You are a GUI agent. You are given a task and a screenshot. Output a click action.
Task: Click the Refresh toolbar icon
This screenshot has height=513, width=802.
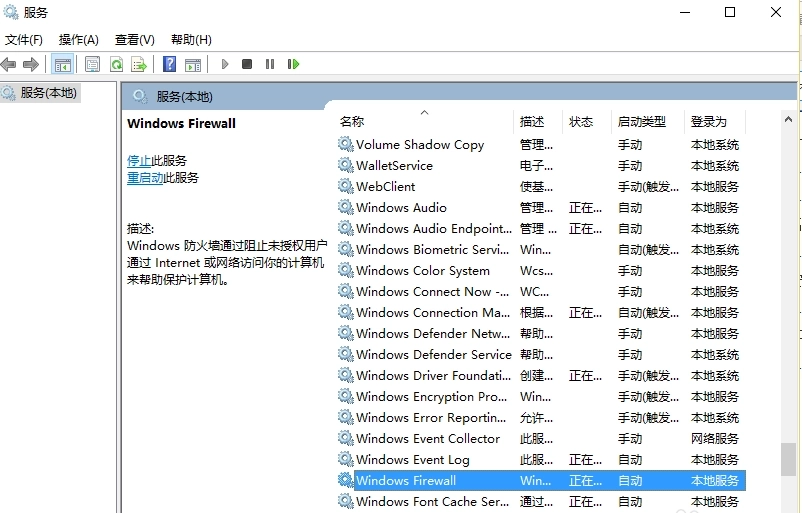pyautogui.click(x=116, y=64)
